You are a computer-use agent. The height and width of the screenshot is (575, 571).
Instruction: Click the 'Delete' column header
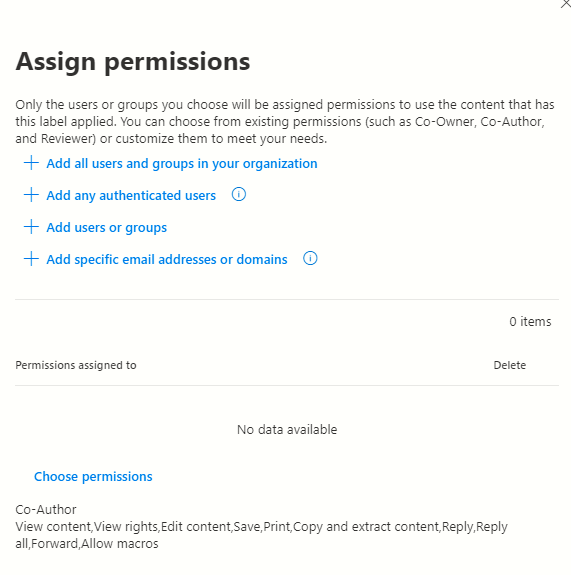(510, 365)
